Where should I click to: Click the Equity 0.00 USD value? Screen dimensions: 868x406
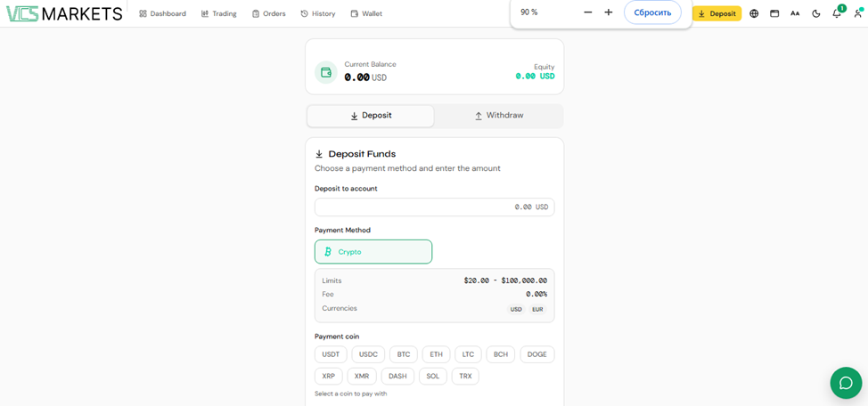536,77
